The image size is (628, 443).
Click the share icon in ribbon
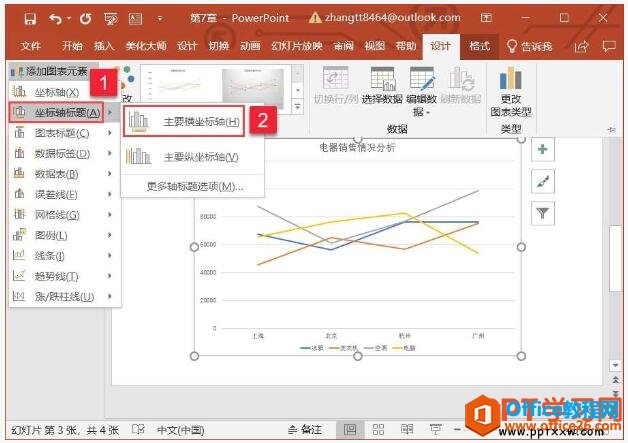[x=582, y=46]
